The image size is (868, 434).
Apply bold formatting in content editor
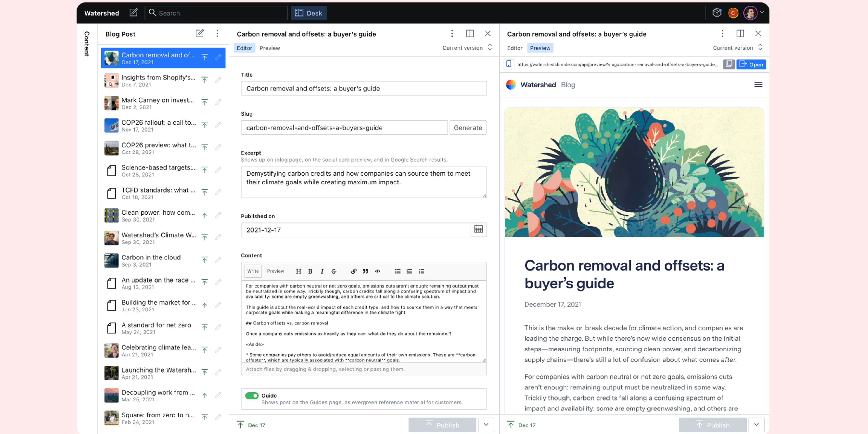tap(310, 271)
